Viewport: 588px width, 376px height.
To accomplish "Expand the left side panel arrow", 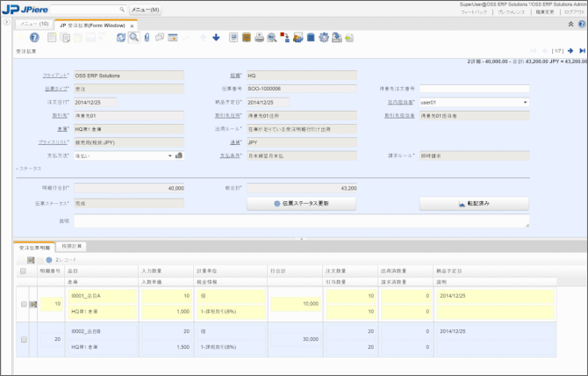I will click(x=6, y=22).
